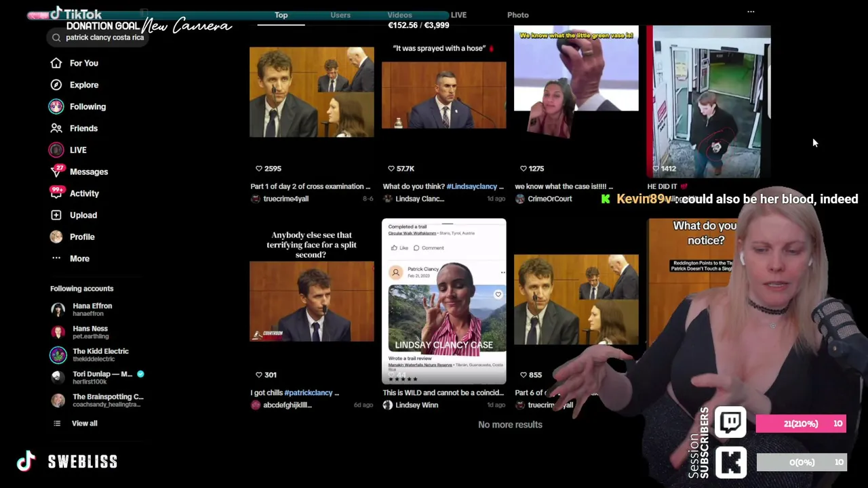868x488 pixels.
Task: Switch to the LIVE search tab
Action: click(458, 15)
